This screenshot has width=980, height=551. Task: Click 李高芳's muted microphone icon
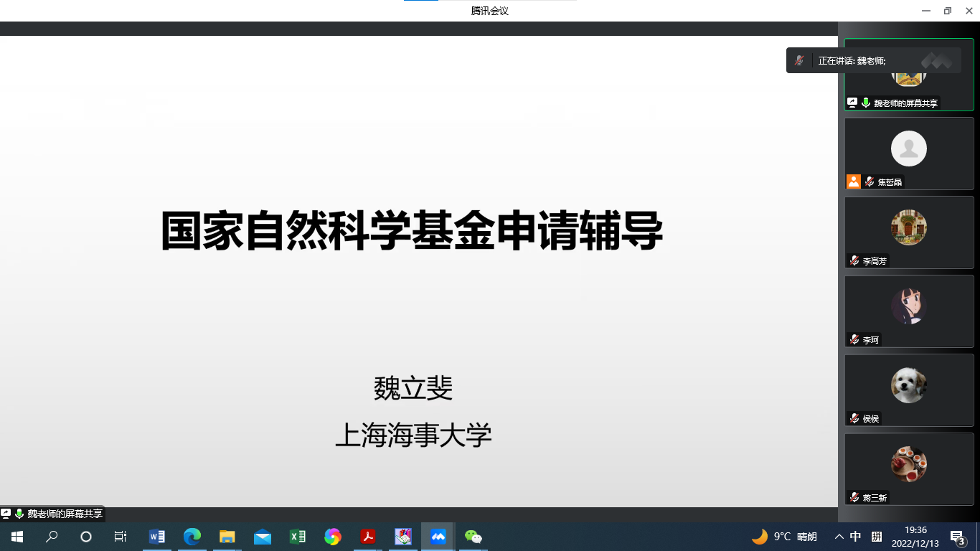[854, 261]
